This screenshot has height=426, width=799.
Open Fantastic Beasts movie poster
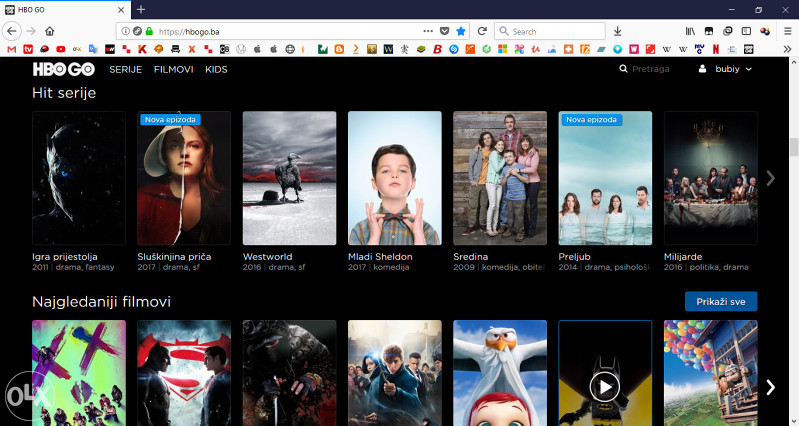tap(394, 373)
